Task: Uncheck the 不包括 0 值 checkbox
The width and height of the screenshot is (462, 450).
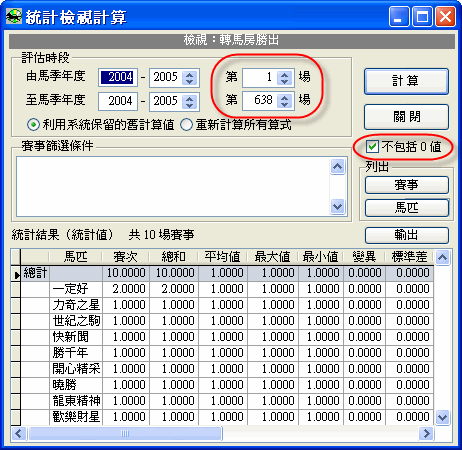Action: (x=372, y=147)
